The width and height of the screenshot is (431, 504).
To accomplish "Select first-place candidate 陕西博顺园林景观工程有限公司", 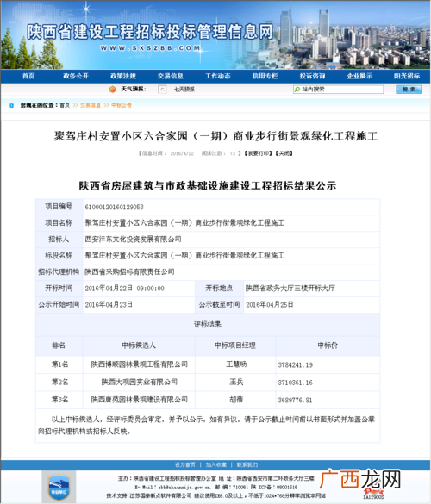I will (140, 364).
